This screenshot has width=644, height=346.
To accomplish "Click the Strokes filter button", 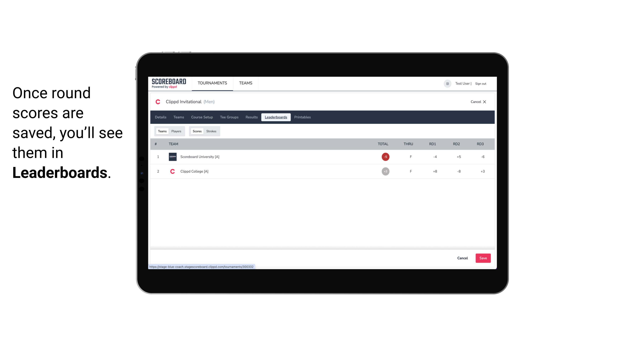I will (x=211, y=131).
